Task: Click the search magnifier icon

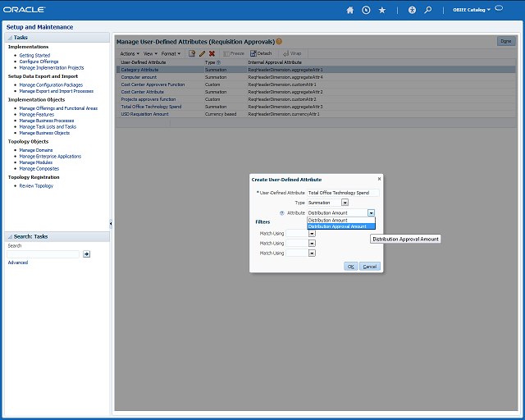Action: pyautogui.click(x=428, y=10)
